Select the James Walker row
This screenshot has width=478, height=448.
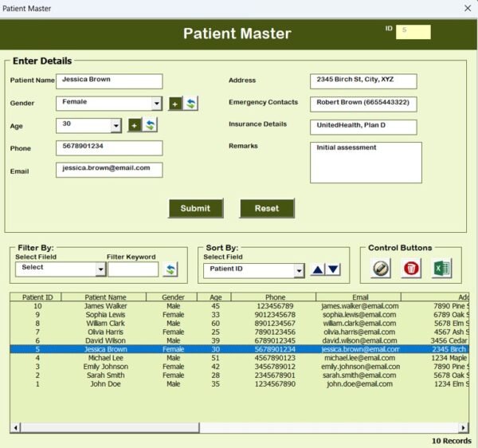click(239, 306)
